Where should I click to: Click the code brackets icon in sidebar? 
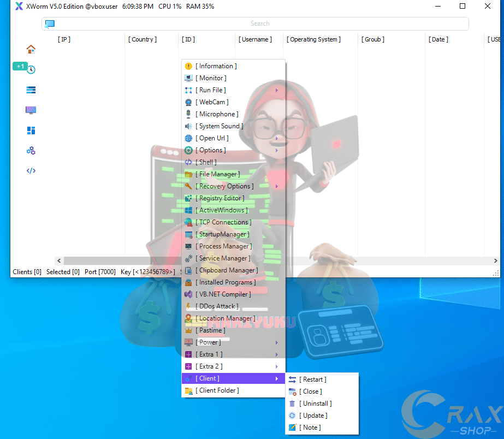pyautogui.click(x=31, y=171)
